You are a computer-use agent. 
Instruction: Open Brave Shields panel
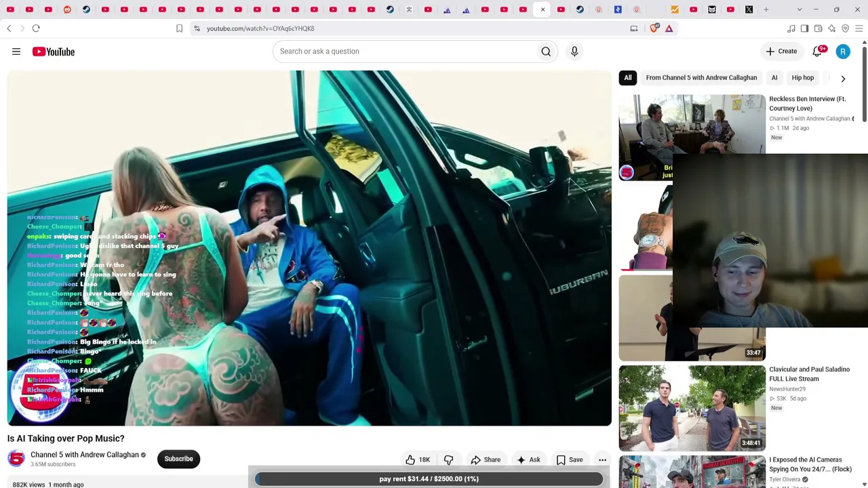point(654,28)
